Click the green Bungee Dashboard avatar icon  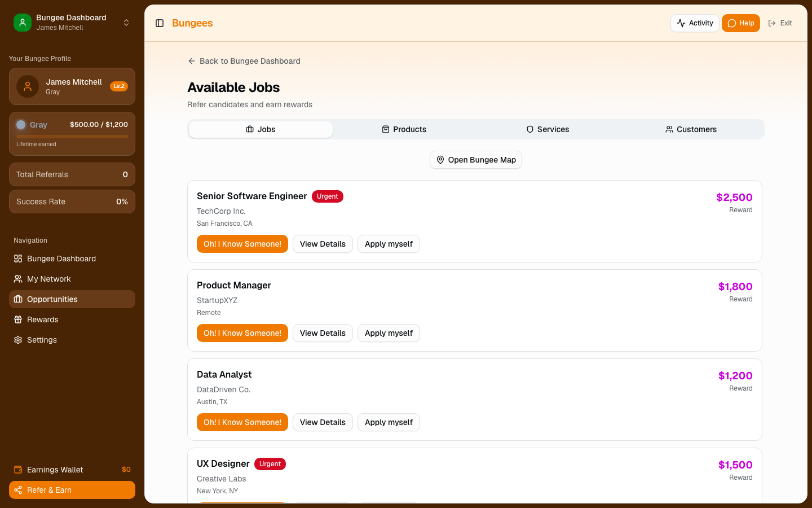[x=23, y=23]
